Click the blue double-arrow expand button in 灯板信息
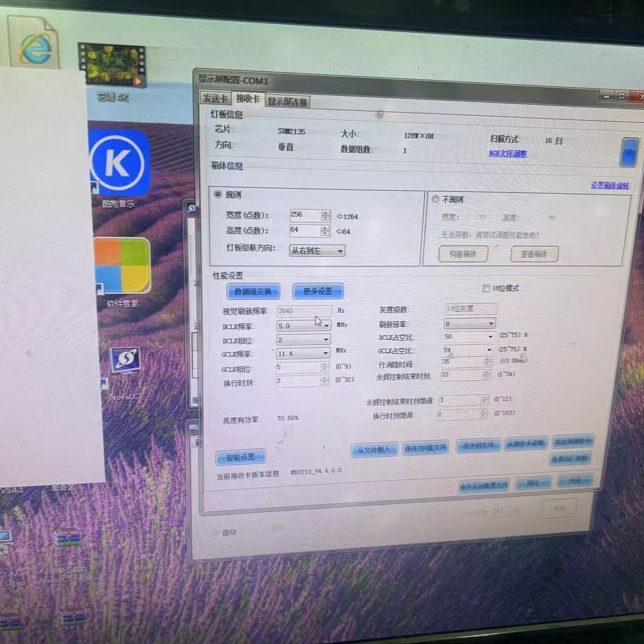This screenshot has height=644, width=644. pyautogui.click(x=628, y=153)
